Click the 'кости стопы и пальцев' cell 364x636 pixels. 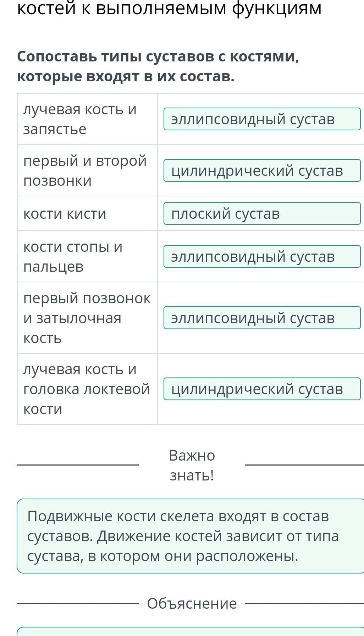click(87, 257)
